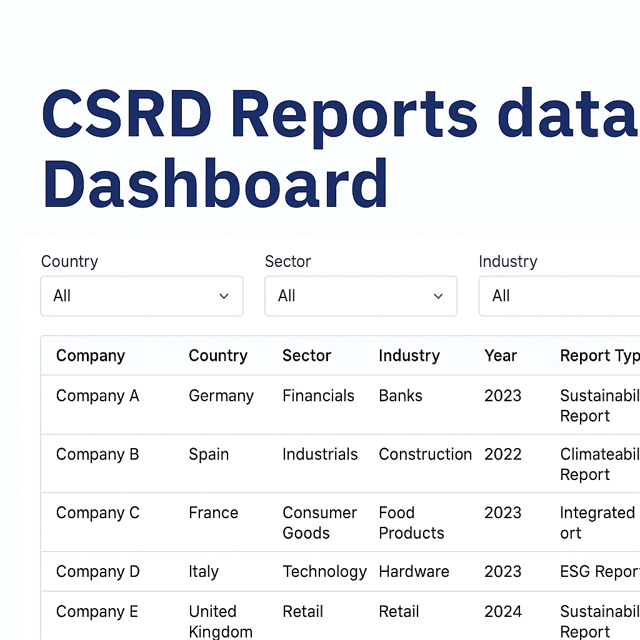Image resolution: width=640 pixels, height=640 pixels.
Task: Click the Industry table column header
Action: pos(409,355)
